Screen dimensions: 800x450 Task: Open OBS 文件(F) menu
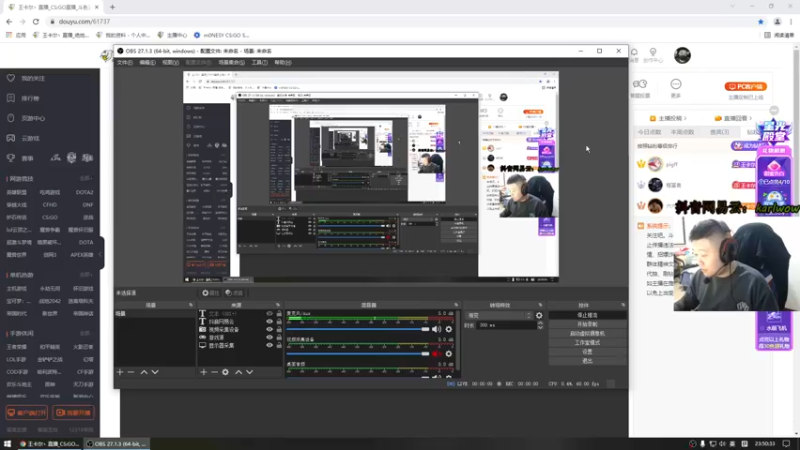[x=124, y=63]
